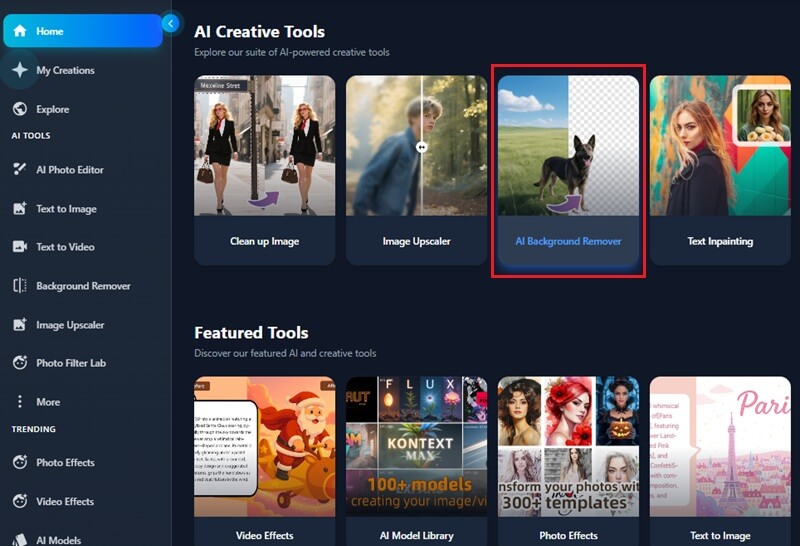Screen dimensions: 800x546
Task: Open AI Models in the sidebar
Action: point(58,540)
